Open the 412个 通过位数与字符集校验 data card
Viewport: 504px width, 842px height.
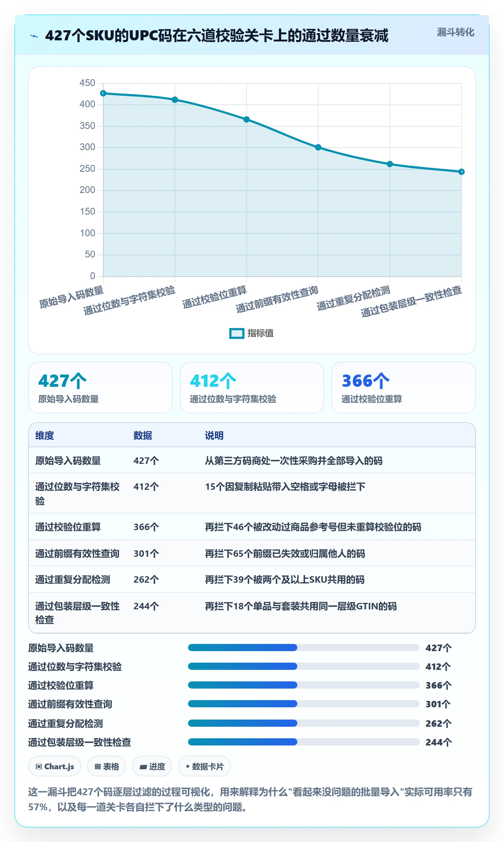[252, 388]
